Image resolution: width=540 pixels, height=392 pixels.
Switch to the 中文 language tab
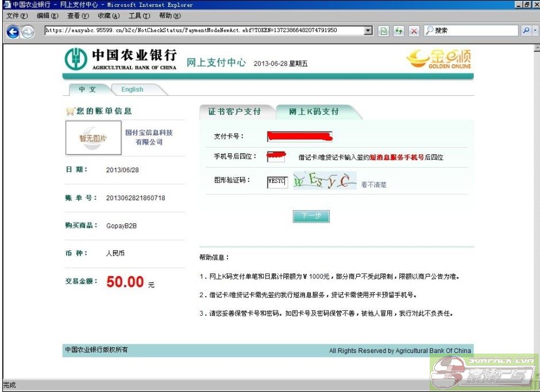(x=87, y=90)
